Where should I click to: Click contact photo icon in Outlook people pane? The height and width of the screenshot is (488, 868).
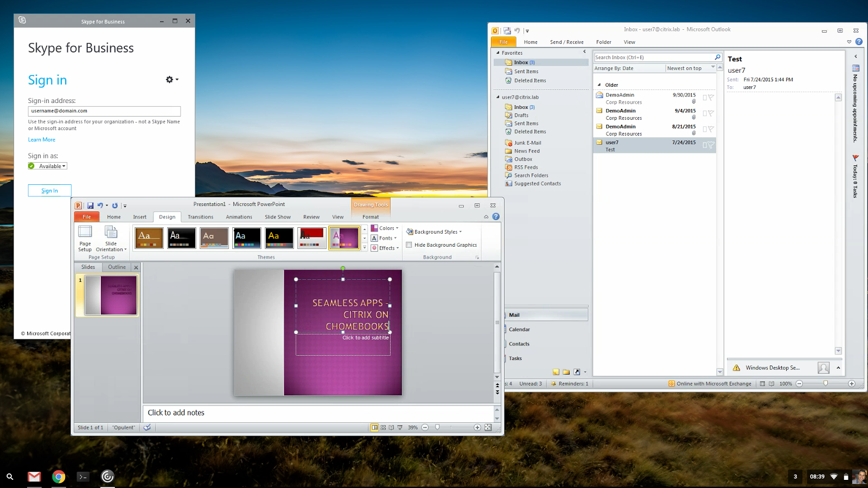(x=824, y=368)
